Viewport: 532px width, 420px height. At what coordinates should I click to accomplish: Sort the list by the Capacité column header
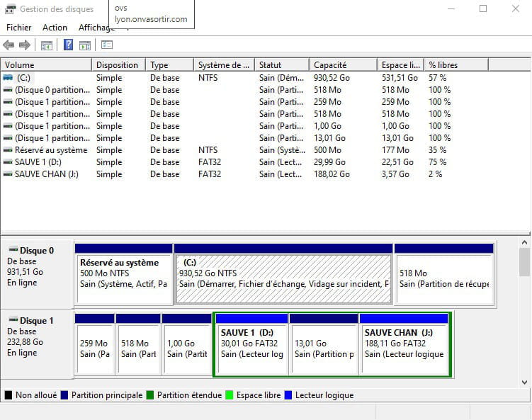(x=342, y=64)
